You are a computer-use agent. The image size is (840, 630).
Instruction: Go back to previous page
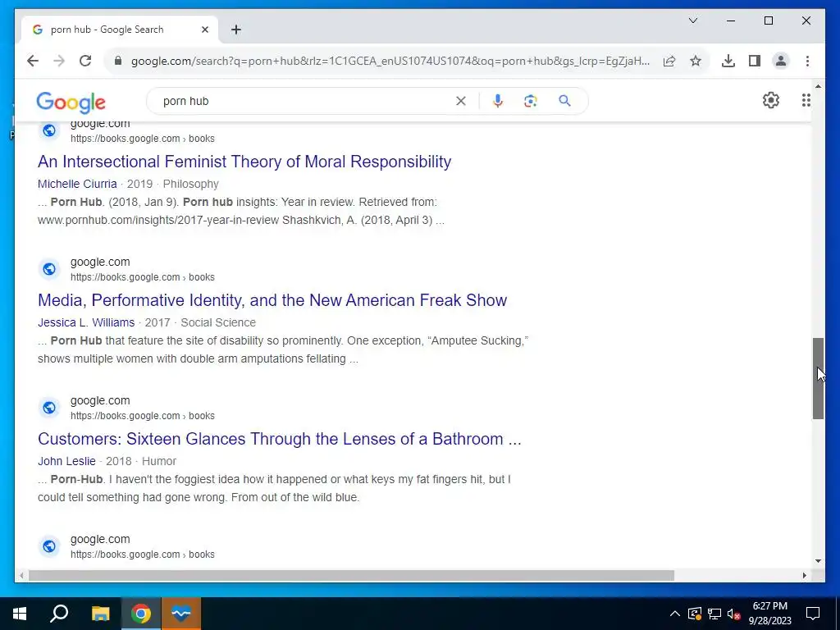[x=33, y=61]
